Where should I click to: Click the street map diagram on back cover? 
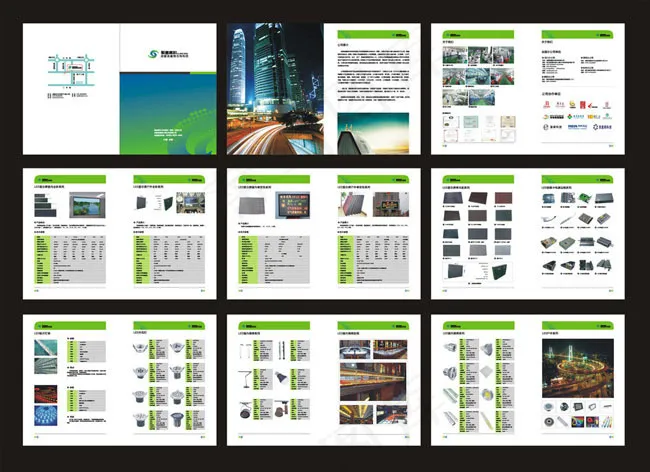point(68,68)
